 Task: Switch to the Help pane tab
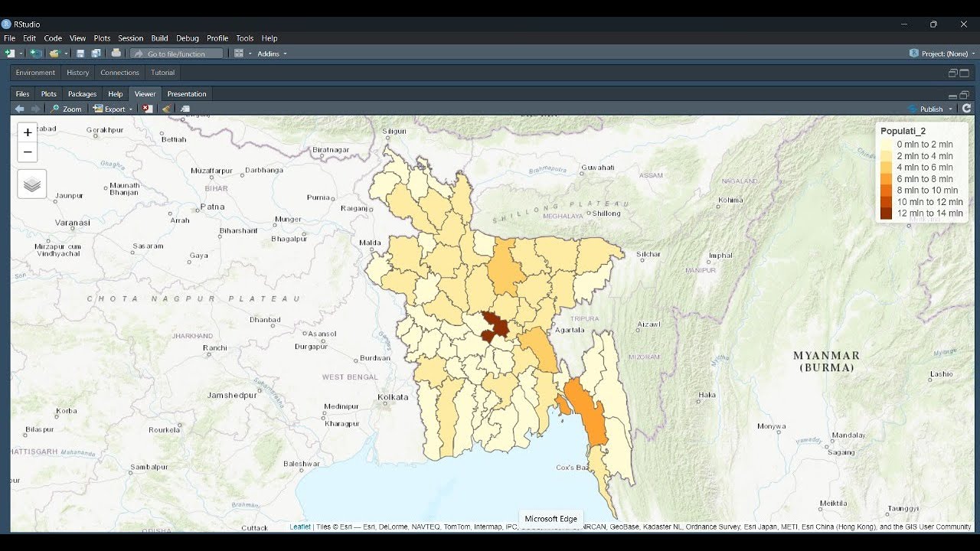[x=116, y=94]
